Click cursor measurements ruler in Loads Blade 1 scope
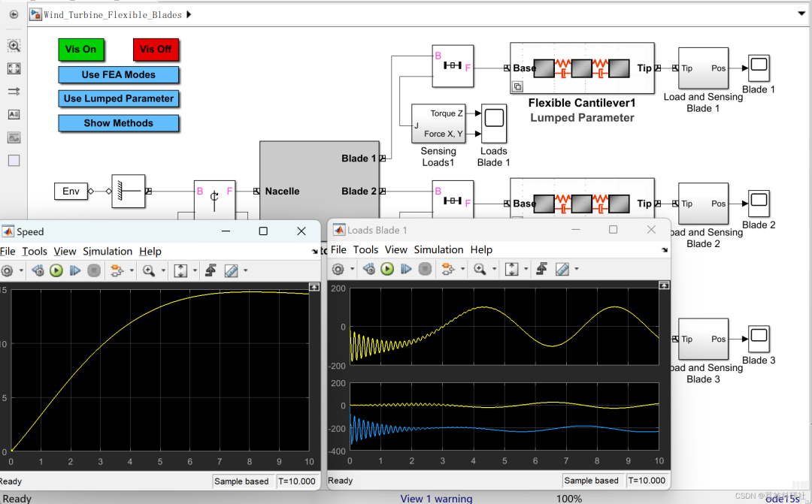The height and width of the screenshot is (504, 812). pos(562,269)
